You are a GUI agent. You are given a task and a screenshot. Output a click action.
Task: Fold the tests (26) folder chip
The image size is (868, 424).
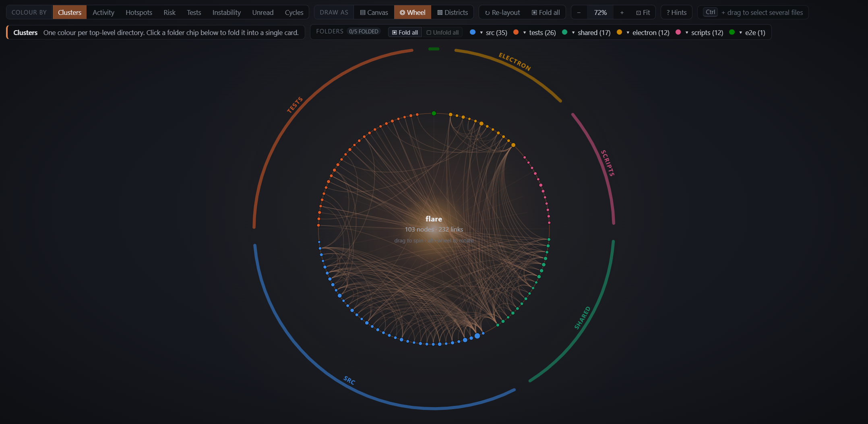539,33
